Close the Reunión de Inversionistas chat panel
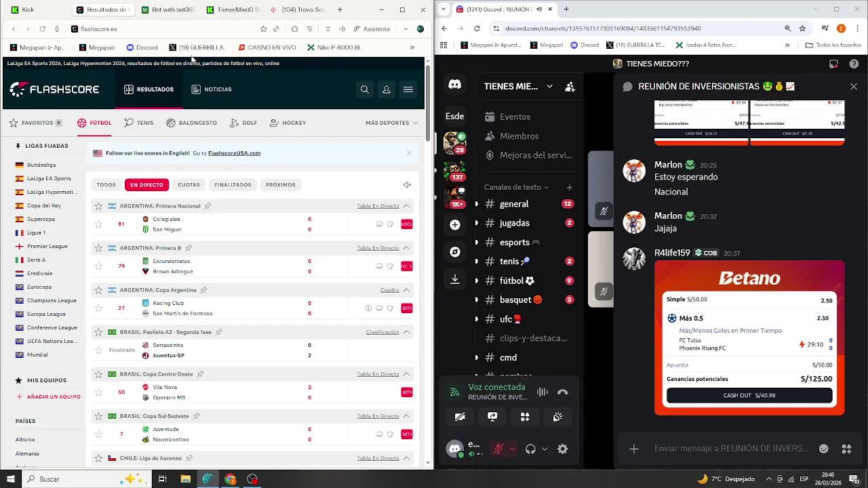Screen dimensions: 868x488 [854, 87]
